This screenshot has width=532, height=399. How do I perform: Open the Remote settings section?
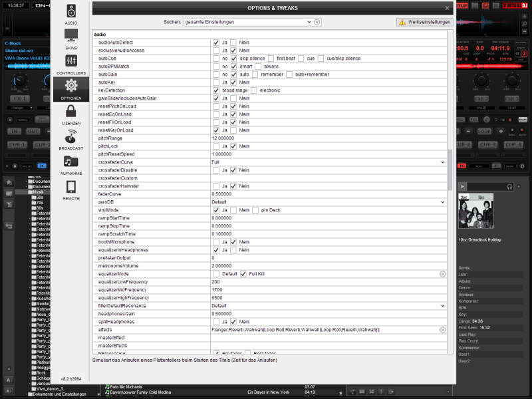pyautogui.click(x=71, y=190)
